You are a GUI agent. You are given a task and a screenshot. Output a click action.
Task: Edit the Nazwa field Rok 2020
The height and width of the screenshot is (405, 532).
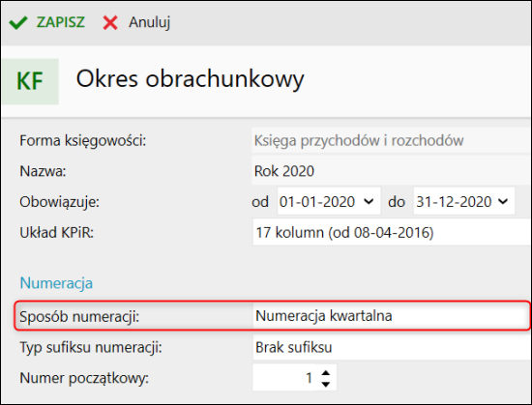point(392,171)
